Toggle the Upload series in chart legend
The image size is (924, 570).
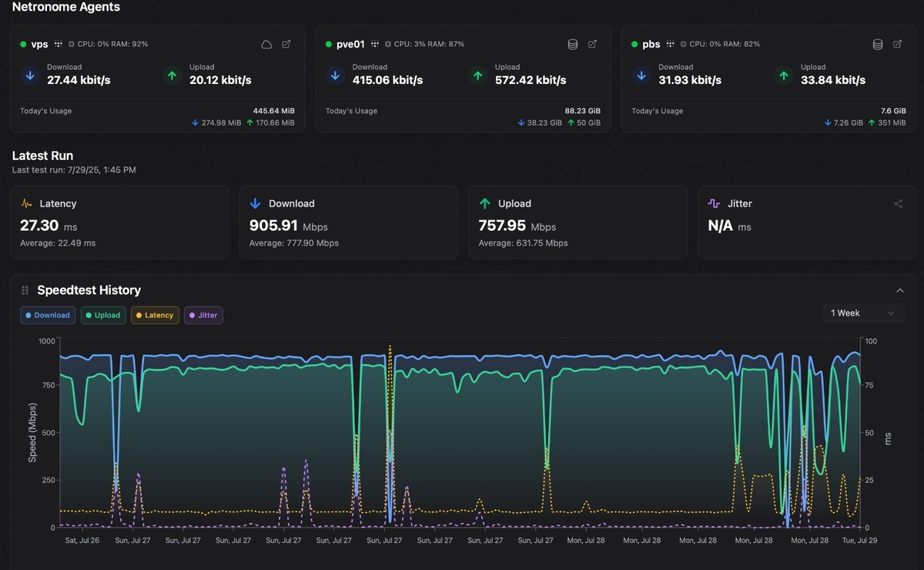[x=103, y=315]
